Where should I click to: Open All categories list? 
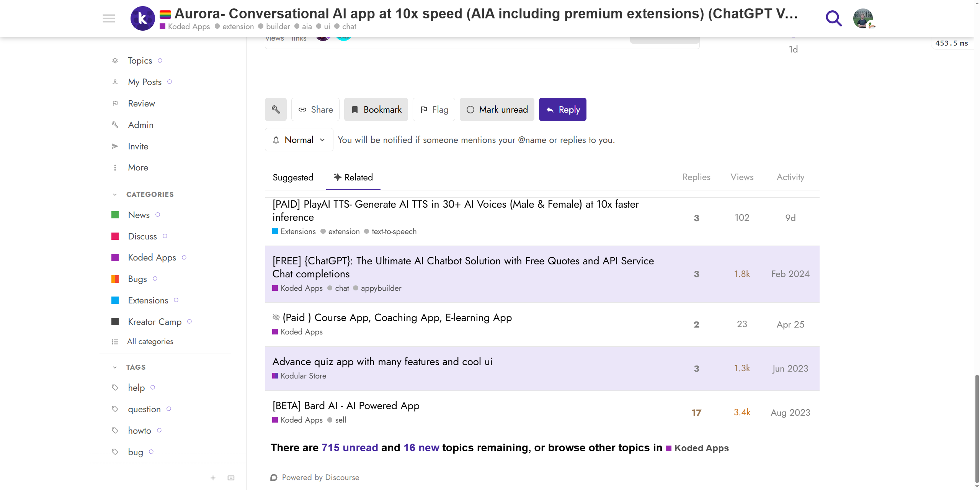[150, 341]
